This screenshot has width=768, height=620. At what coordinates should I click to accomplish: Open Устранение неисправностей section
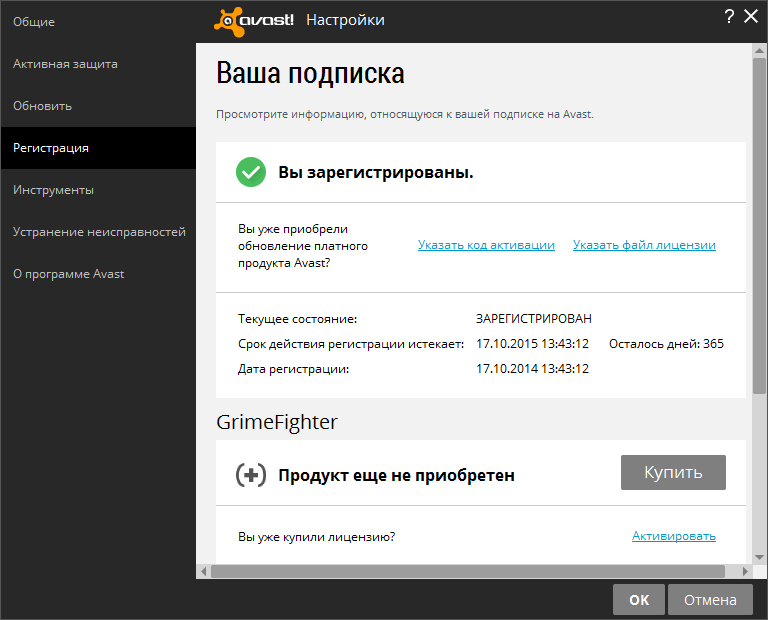click(x=98, y=232)
